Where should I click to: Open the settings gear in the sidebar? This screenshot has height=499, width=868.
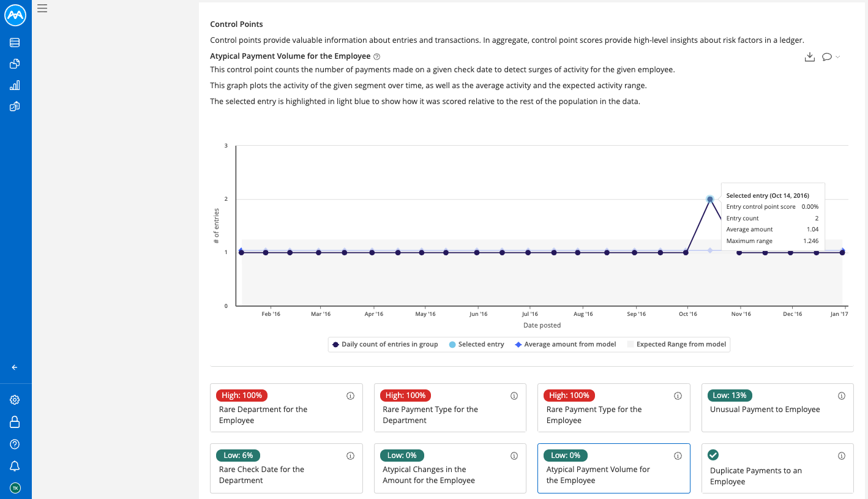click(x=15, y=399)
